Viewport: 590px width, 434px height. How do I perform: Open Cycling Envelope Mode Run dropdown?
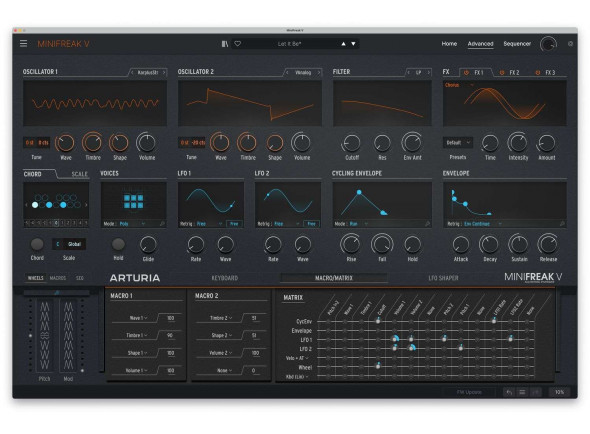pos(359,224)
